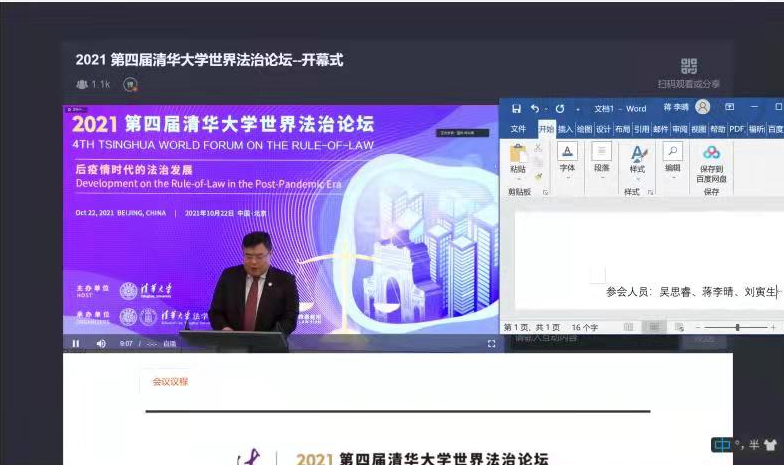Click the zoom slider in Word's status bar

click(737, 327)
